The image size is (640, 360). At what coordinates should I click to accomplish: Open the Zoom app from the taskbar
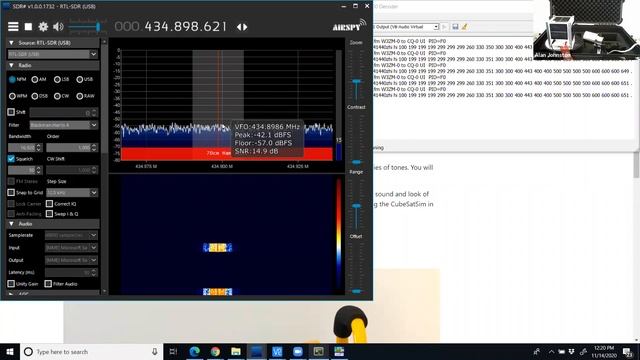[298, 352]
